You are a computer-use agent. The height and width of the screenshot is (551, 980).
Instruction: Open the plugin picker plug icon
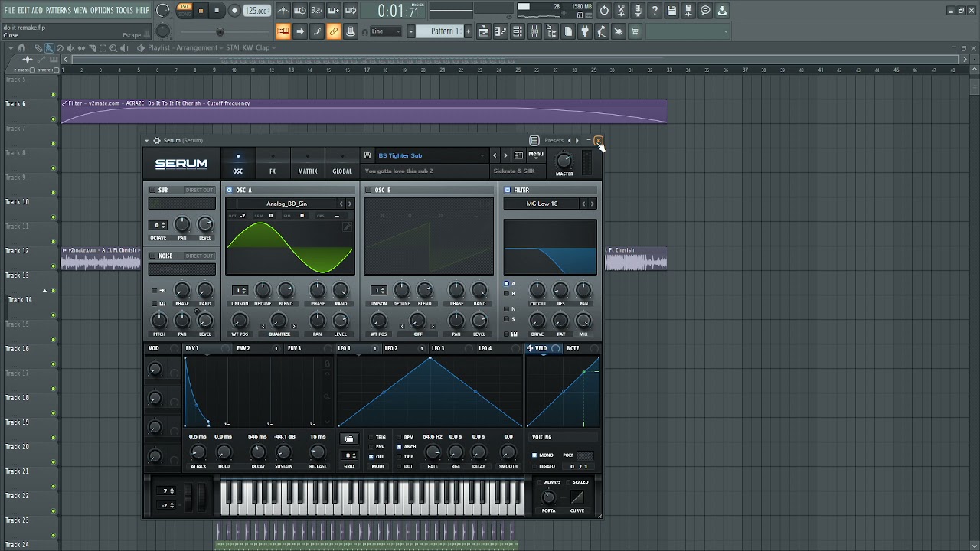(x=585, y=31)
